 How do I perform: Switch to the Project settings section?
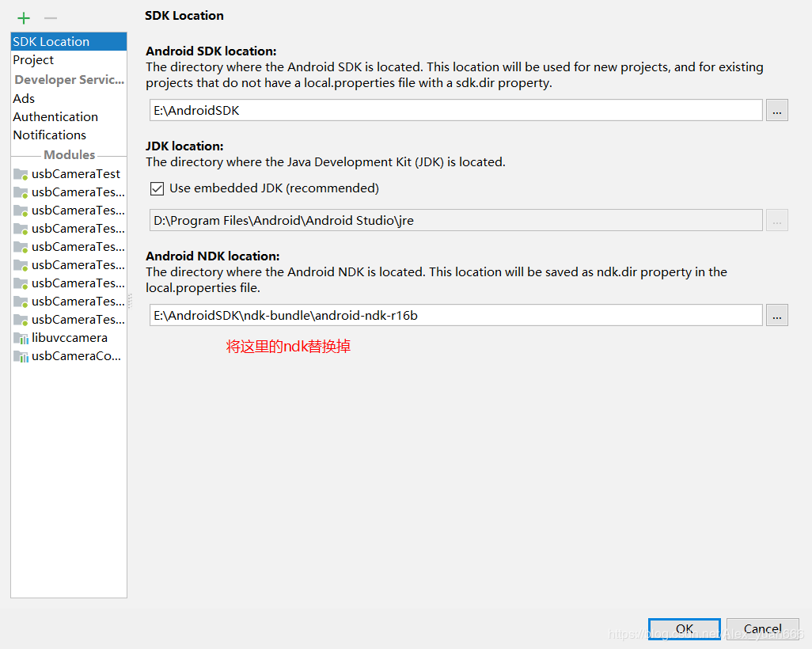33,59
